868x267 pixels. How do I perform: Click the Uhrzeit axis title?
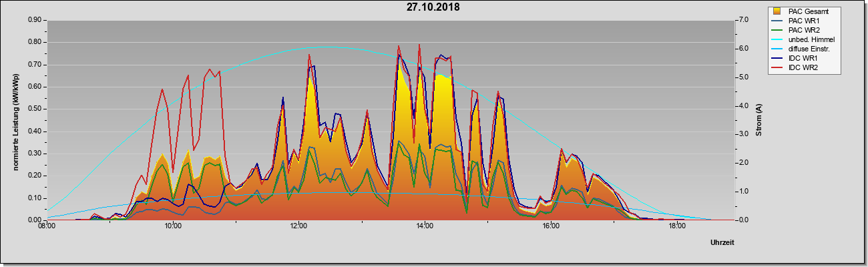(722, 242)
